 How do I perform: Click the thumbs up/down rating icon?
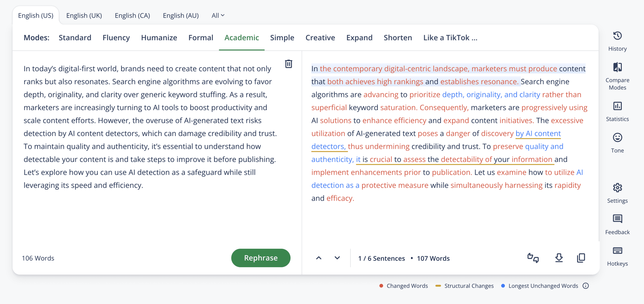[x=533, y=258]
